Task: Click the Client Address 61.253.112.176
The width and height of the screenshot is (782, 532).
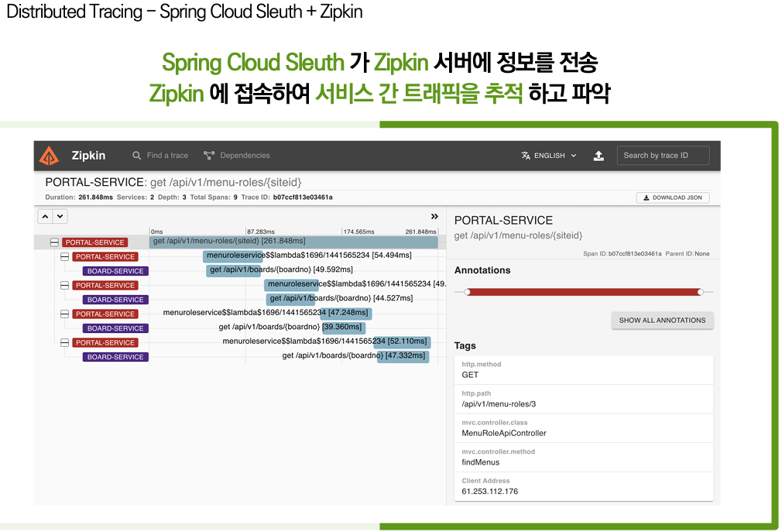Action: (x=490, y=492)
